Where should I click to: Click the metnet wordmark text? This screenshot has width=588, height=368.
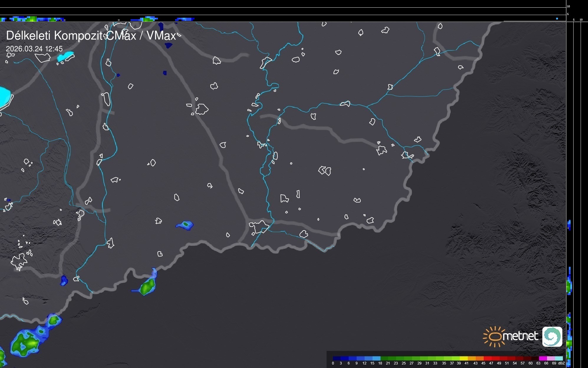point(520,336)
